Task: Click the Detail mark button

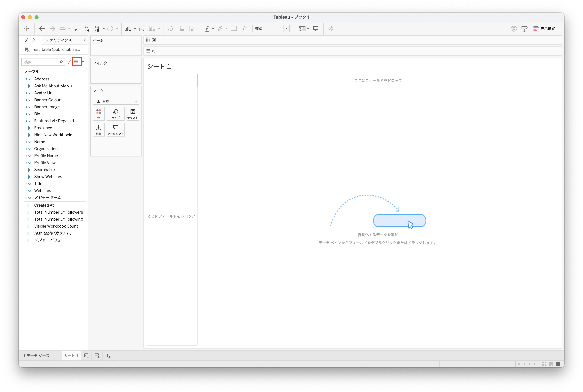Action: coord(99,130)
